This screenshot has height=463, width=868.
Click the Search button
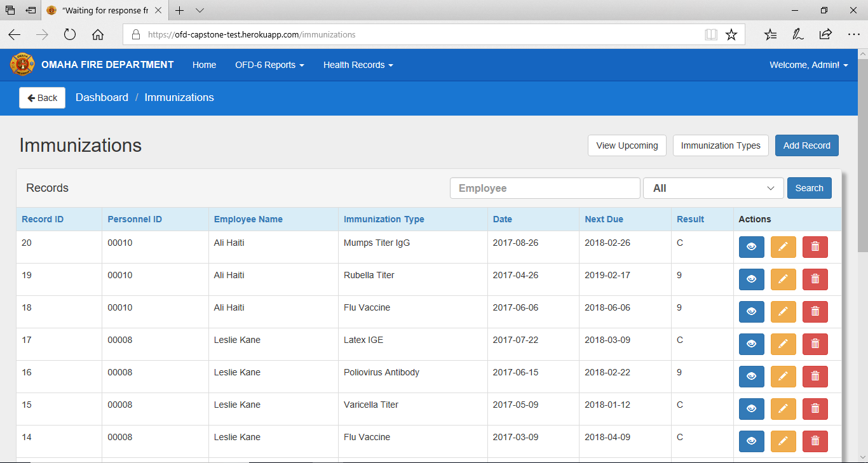tap(809, 188)
